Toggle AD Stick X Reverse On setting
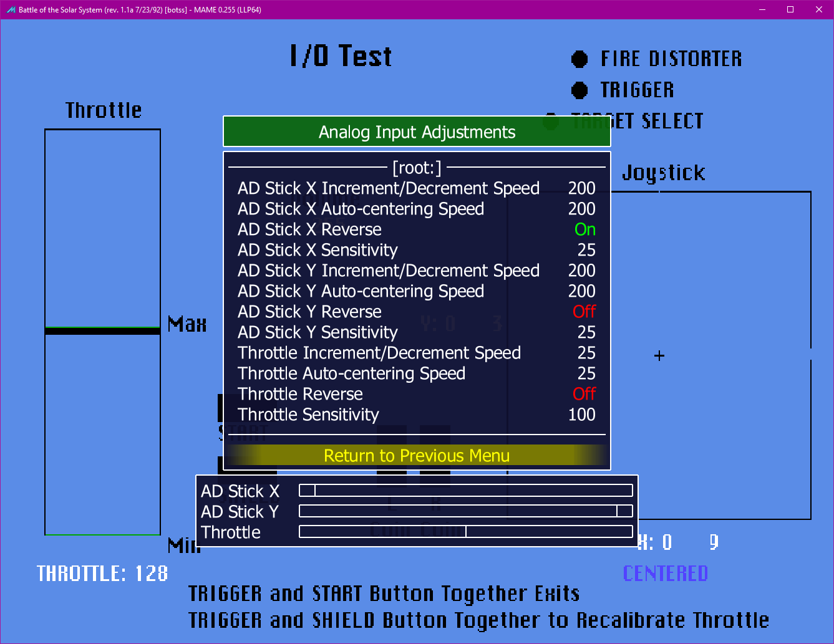Image resolution: width=834 pixels, height=644 pixels. 584,229
